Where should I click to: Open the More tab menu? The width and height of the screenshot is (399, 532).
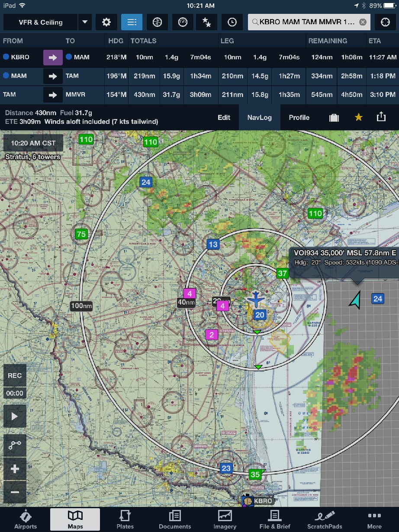[374, 520]
